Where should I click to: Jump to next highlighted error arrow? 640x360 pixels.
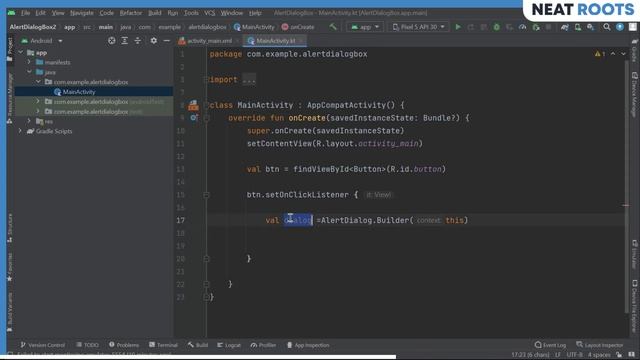pyautogui.click(x=623, y=54)
